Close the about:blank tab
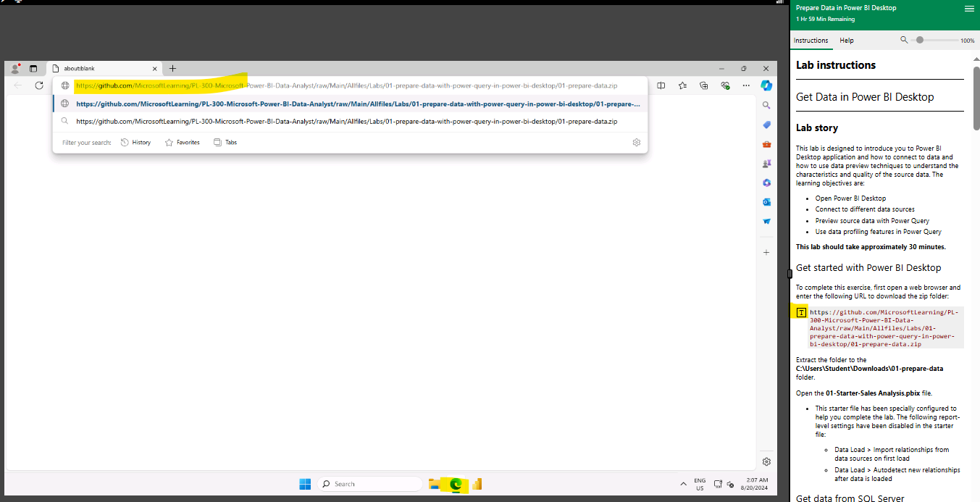The width and height of the screenshot is (980, 502). (155, 68)
